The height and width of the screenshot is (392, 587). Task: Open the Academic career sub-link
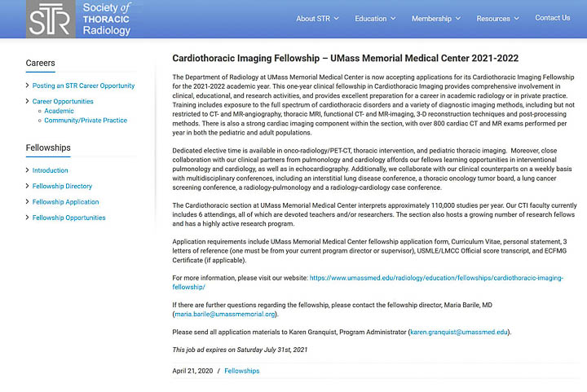(59, 111)
